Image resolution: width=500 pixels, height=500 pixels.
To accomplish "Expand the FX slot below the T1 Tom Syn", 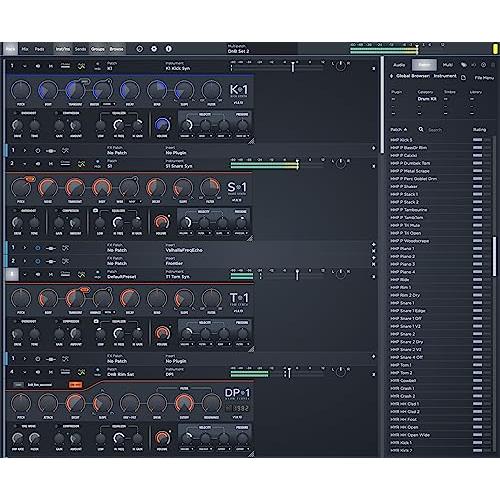I will pos(25,359).
